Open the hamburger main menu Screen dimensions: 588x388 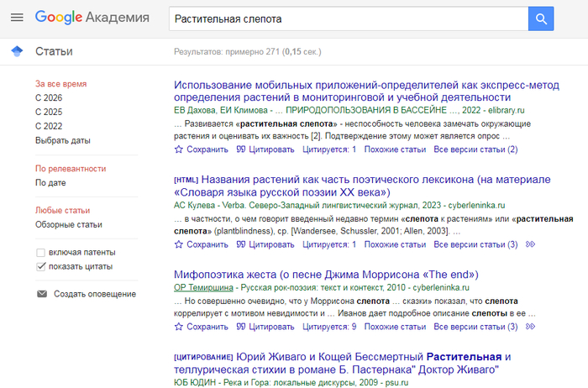(x=17, y=18)
